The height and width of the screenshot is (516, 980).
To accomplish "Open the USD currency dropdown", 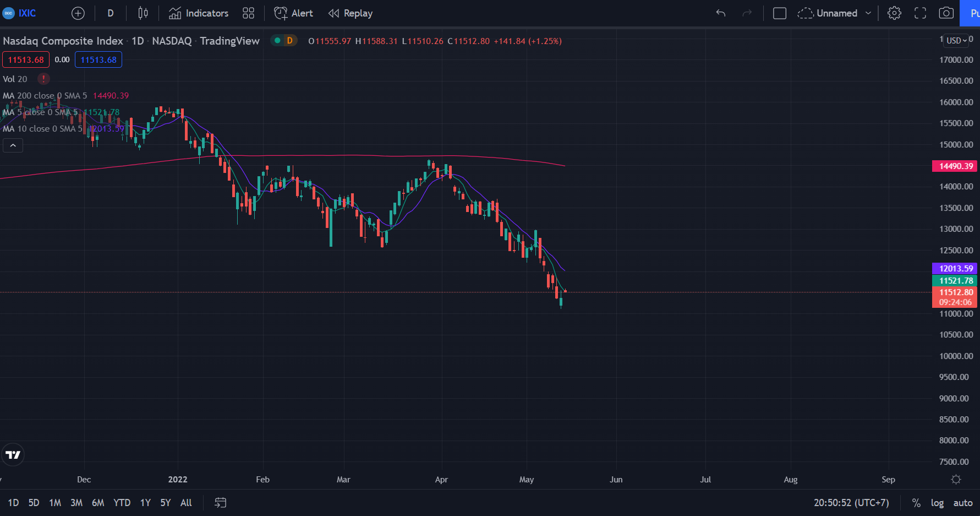I will pyautogui.click(x=957, y=41).
